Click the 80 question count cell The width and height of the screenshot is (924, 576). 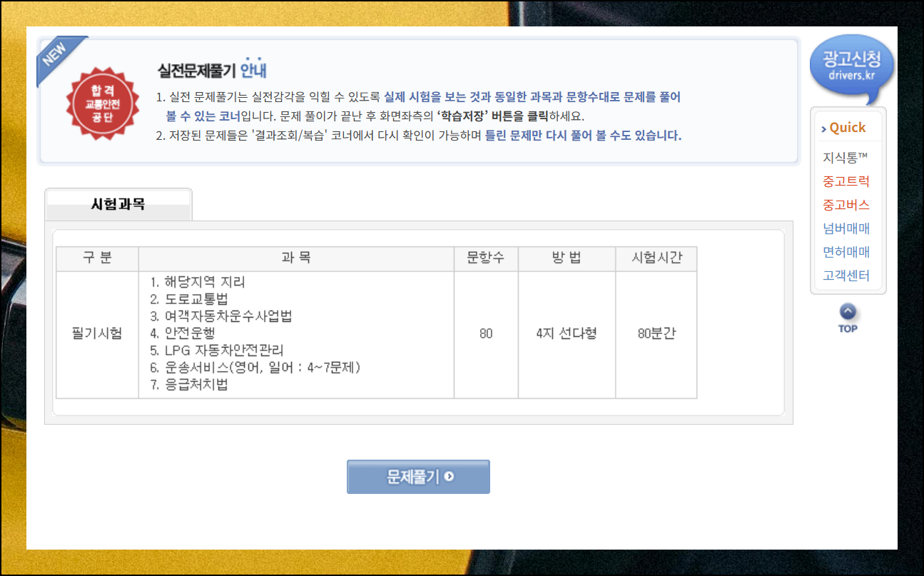coord(486,334)
